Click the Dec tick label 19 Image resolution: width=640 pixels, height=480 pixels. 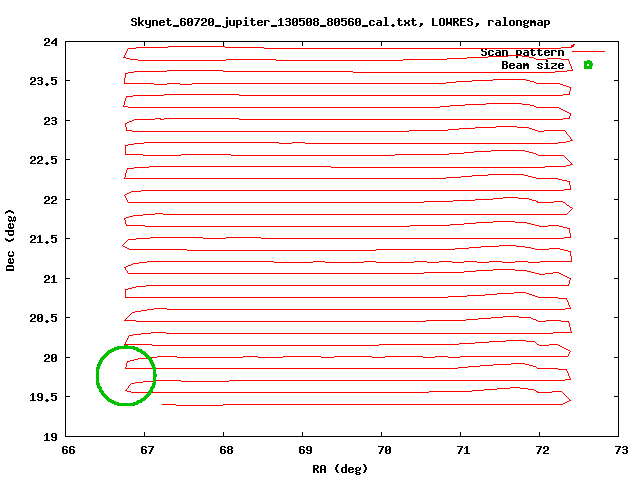(51, 437)
